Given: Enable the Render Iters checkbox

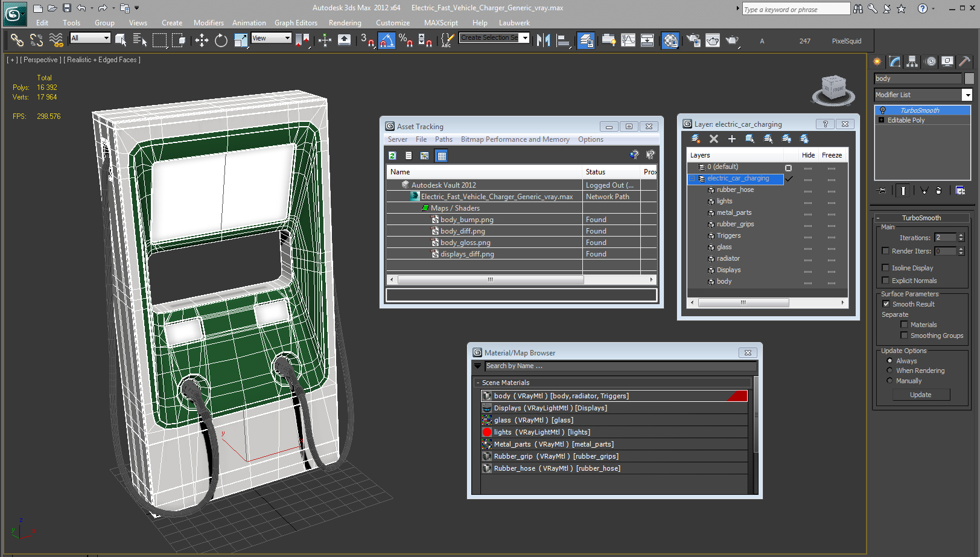Looking at the screenshot, I should [x=885, y=251].
